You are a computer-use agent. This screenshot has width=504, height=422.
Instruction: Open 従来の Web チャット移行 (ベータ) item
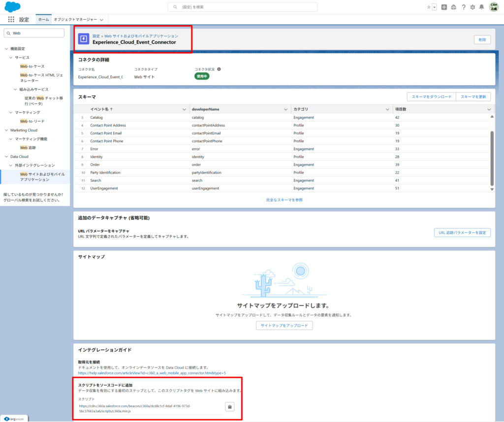point(44,101)
